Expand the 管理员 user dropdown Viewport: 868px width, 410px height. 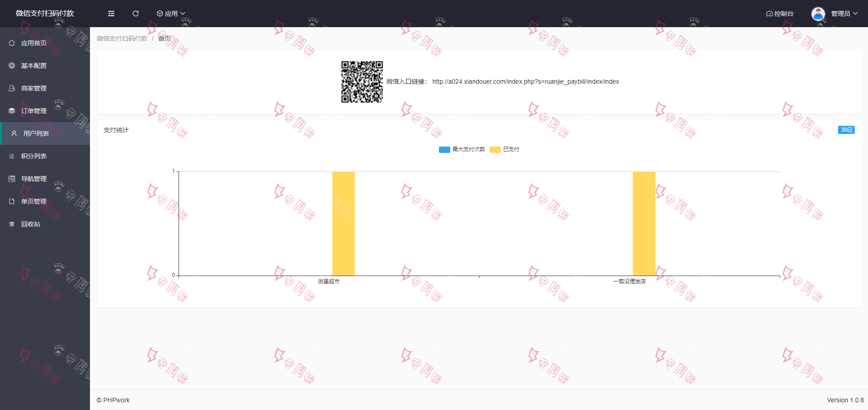844,14
